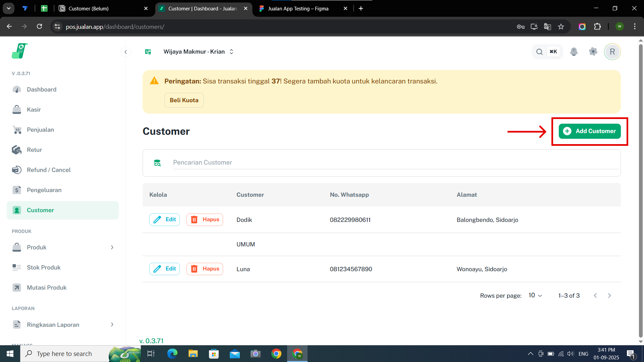Click the Jualan app logo
Screen dimensions: 644x362
coord(20,51)
